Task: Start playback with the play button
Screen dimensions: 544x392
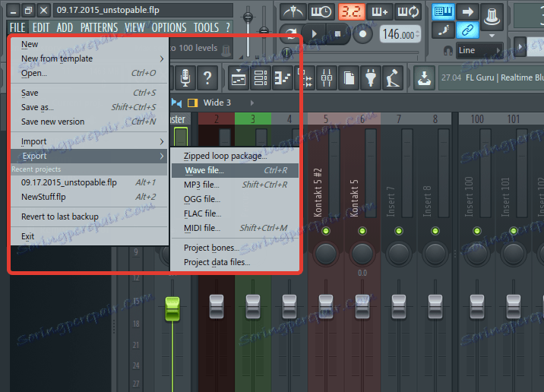Action: coord(314,33)
